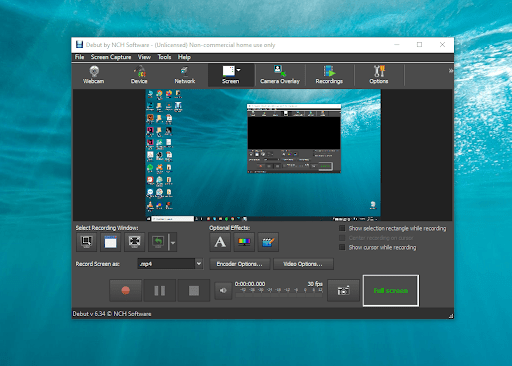Image resolution: width=512 pixels, height=366 pixels.
Task: Start recording with the red record button
Action: pyautogui.click(x=126, y=290)
